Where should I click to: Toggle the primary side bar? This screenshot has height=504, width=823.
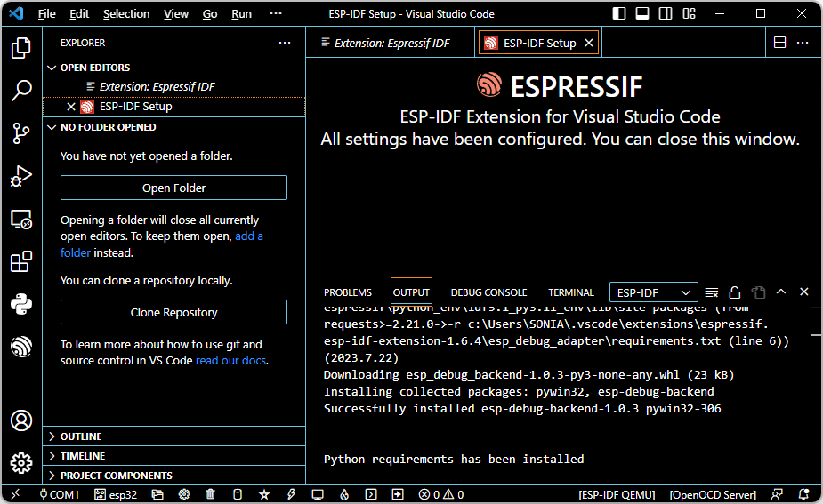pos(619,13)
